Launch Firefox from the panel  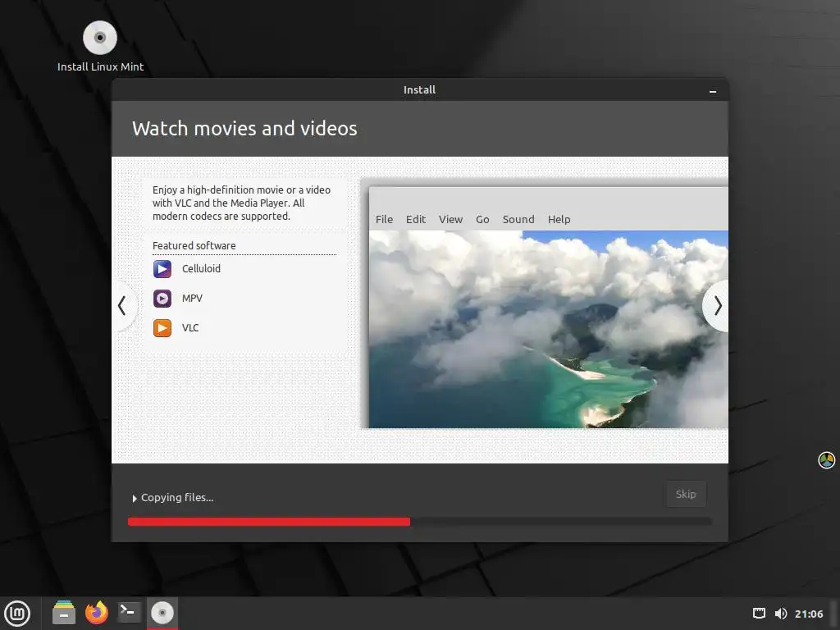[97, 612]
